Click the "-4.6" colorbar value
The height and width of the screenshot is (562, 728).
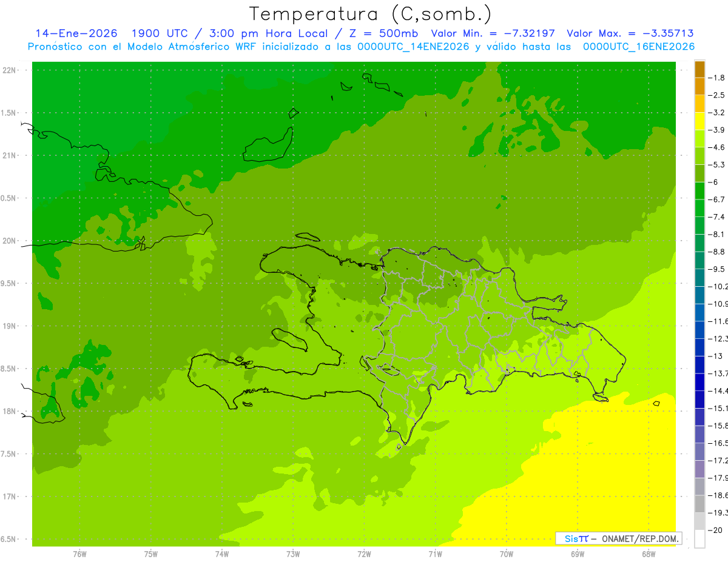[716, 147]
